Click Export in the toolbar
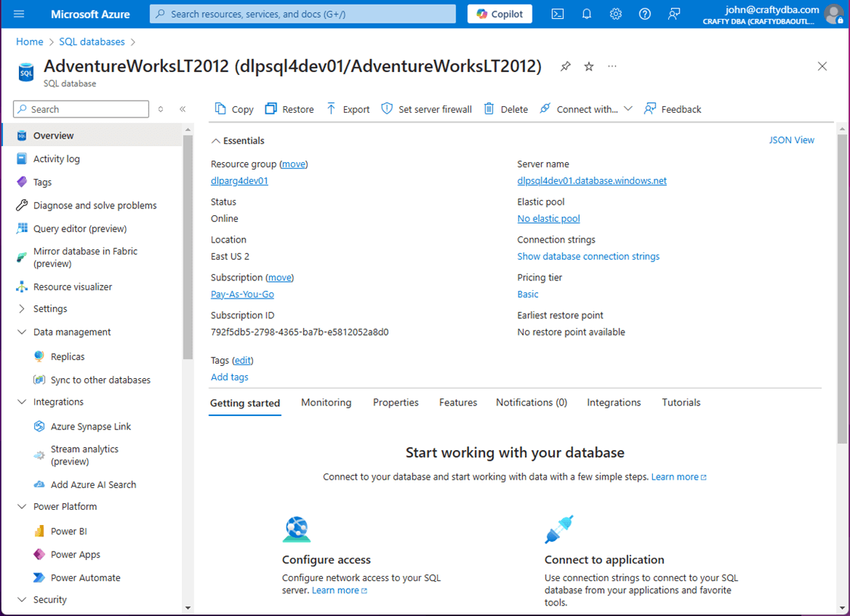 (x=348, y=109)
